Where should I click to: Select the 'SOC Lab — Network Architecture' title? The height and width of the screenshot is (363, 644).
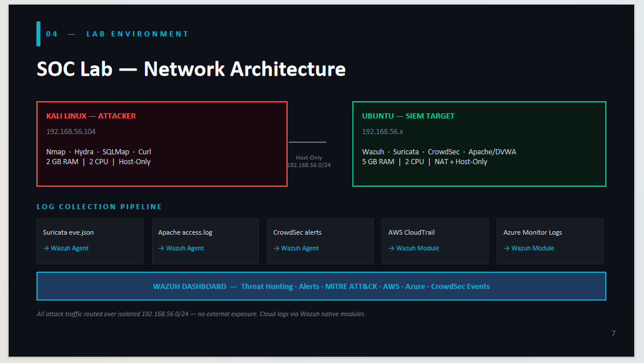tap(191, 69)
